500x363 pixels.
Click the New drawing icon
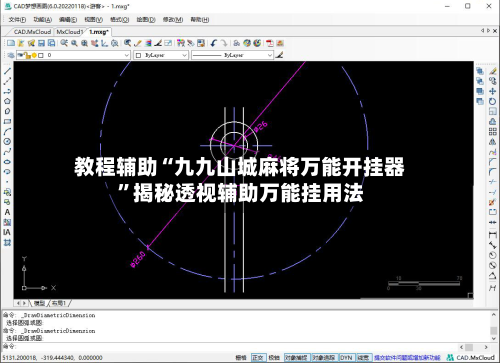tap(11, 43)
